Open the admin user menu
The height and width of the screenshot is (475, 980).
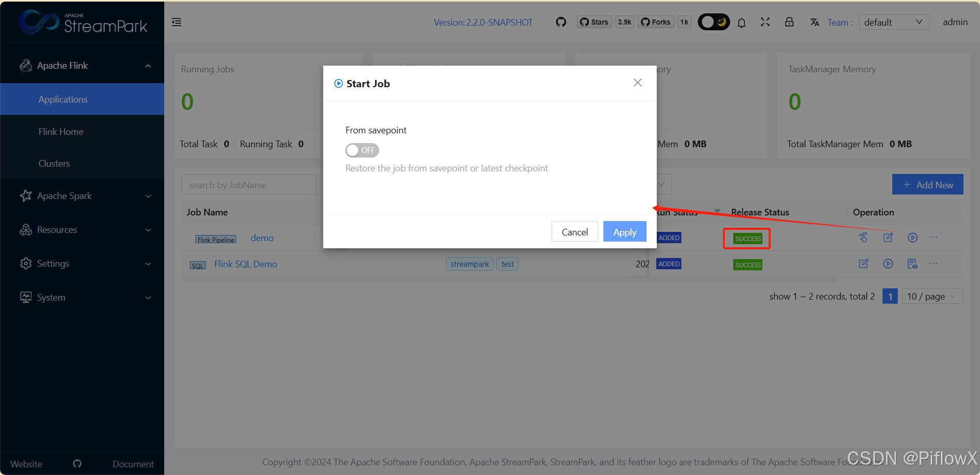pos(955,22)
